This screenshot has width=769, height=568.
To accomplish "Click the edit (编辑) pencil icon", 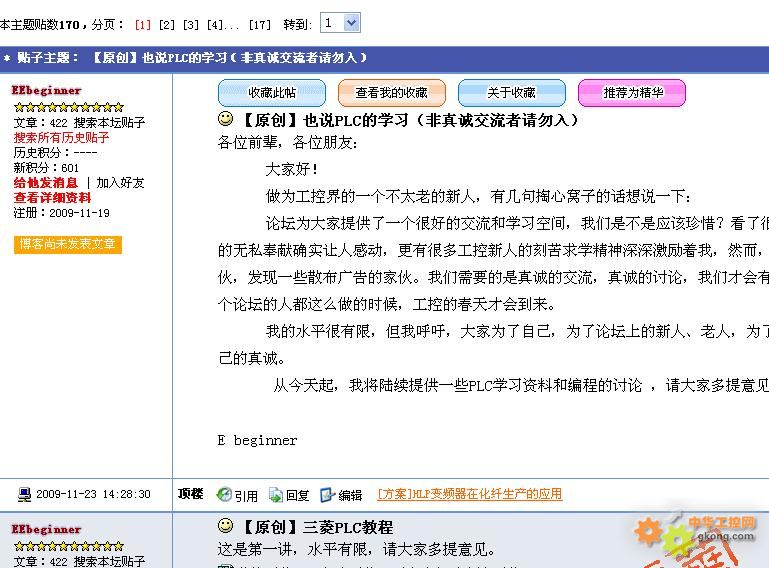I will [x=327, y=495].
